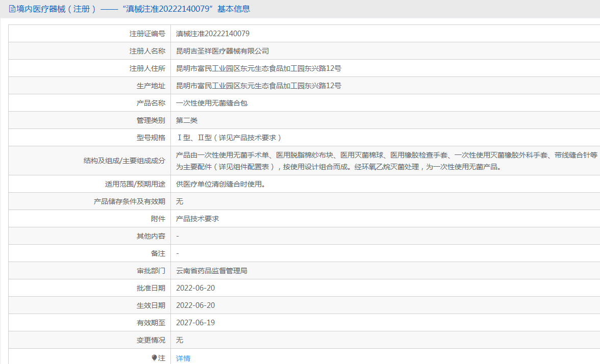Click the lightbulb icon beside 注

(x=154, y=358)
